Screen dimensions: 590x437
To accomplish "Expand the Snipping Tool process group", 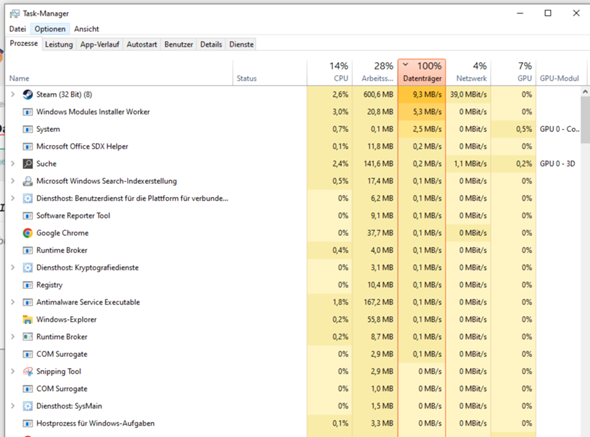I will (x=12, y=372).
